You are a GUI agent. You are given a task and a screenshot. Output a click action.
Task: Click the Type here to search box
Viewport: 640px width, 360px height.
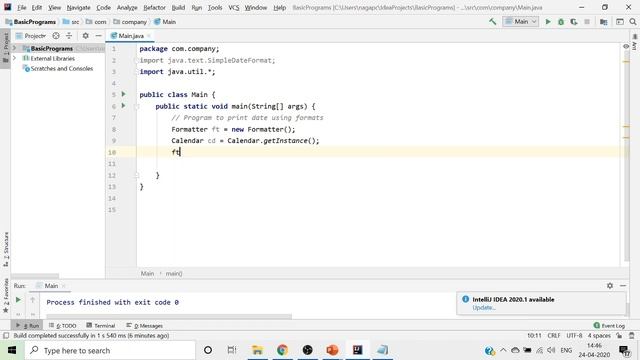point(110,350)
